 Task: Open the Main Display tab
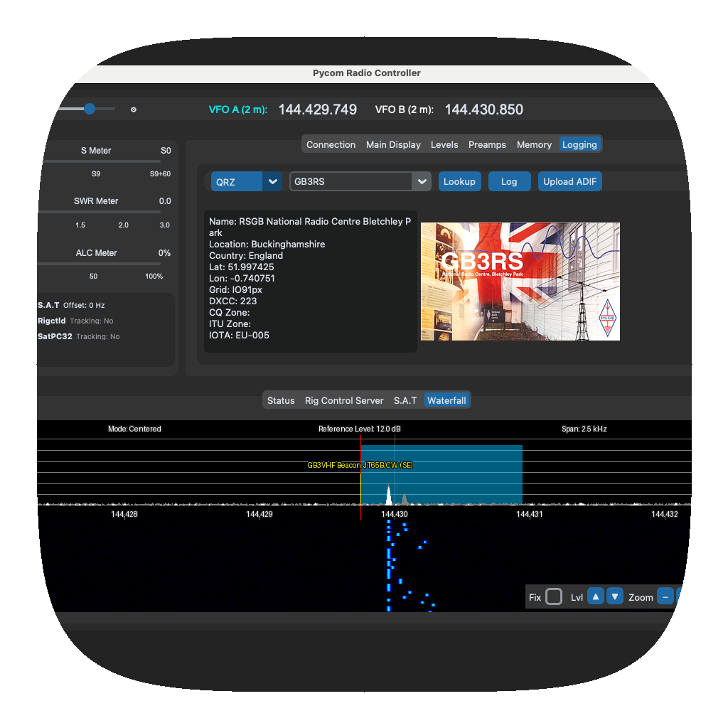(x=393, y=144)
